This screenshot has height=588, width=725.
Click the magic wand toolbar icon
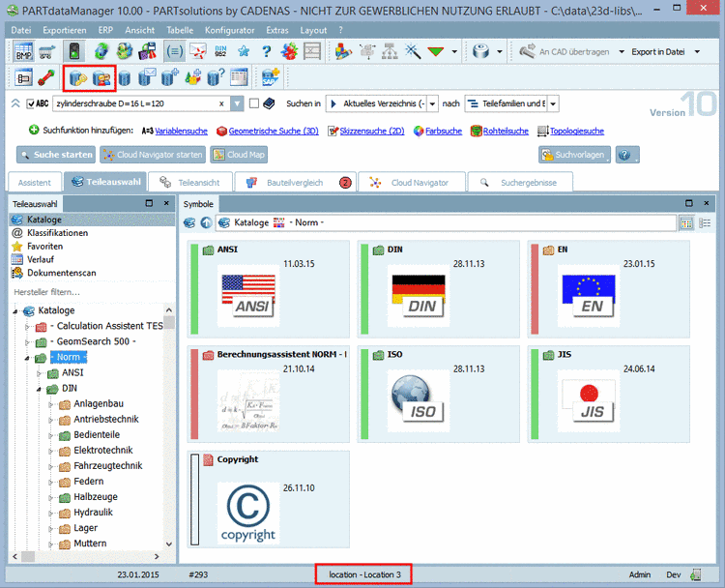(x=413, y=51)
